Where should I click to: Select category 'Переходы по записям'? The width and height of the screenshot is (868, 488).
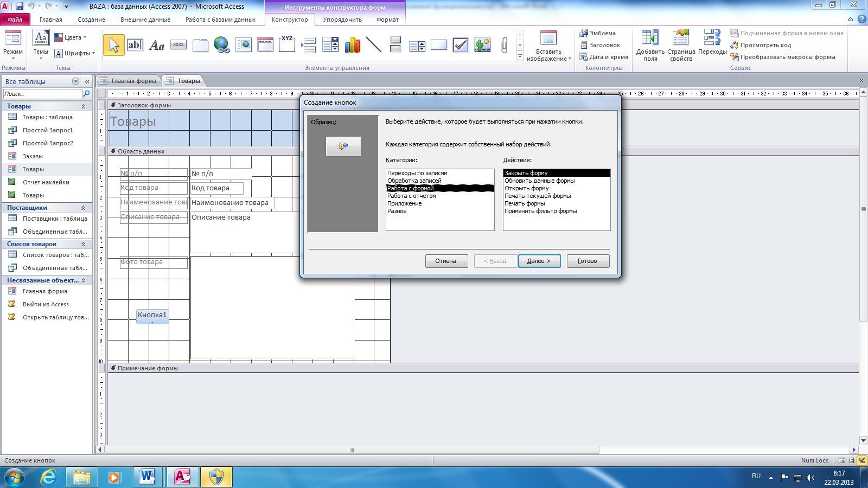[x=439, y=173]
